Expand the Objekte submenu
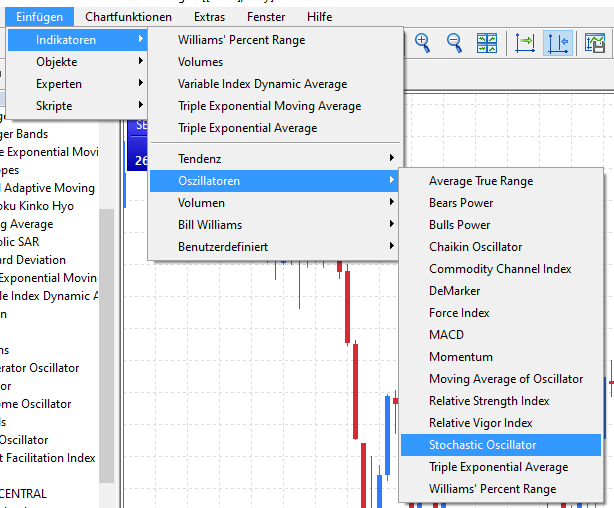The width and height of the screenshot is (614, 508). 78,62
